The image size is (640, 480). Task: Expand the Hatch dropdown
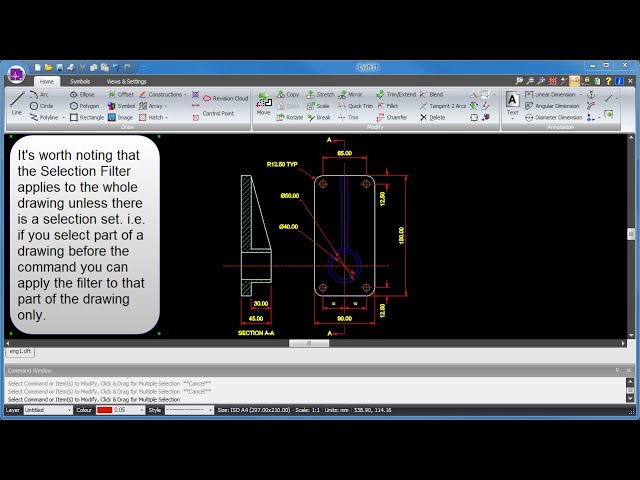click(167, 118)
